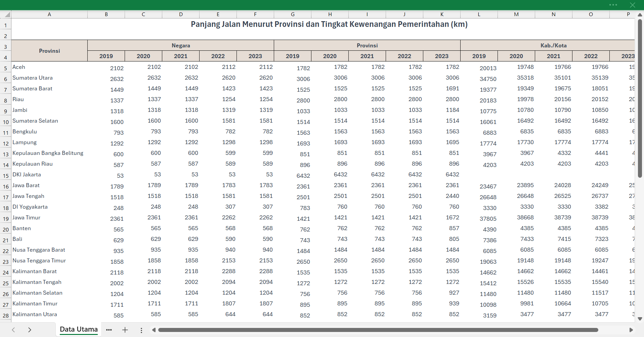644x337 pixels.
Task: Select column A header
Action: (49, 14)
